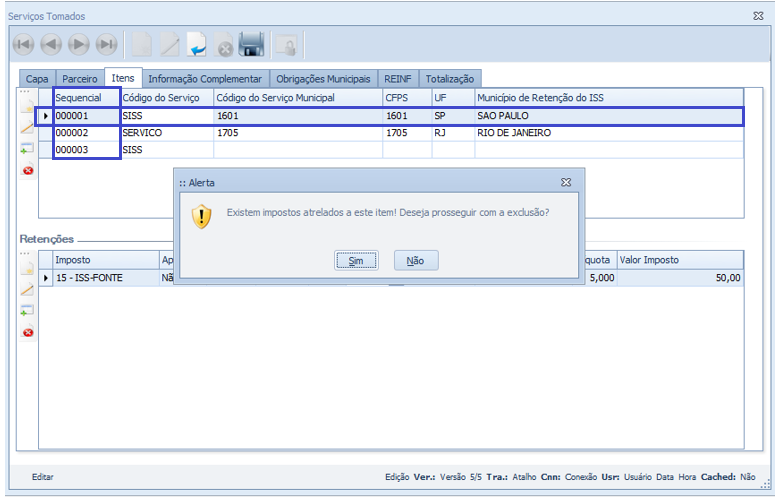Viewport: 777px width, 499px height.
Task: Click the 5,000 aliquota cell
Action: click(x=601, y=278)
